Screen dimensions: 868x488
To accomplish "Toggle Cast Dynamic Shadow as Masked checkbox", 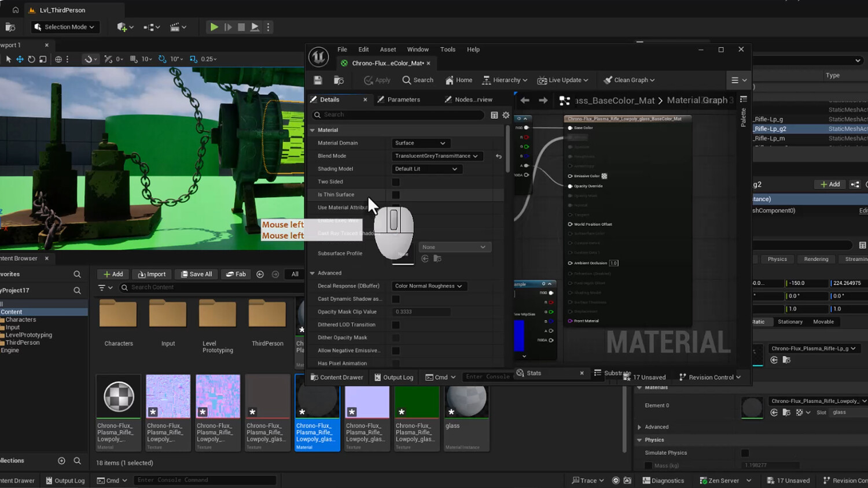I will point(396,299).
